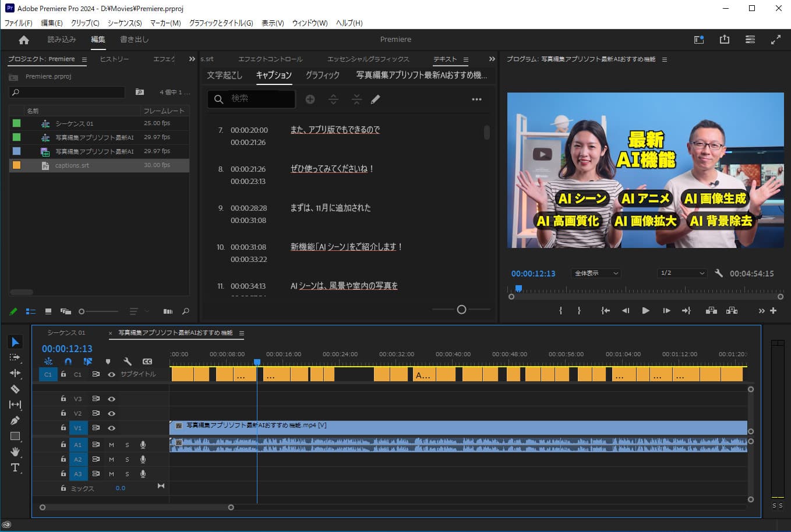Open the シーケンス(S) menu

[125, 23]
